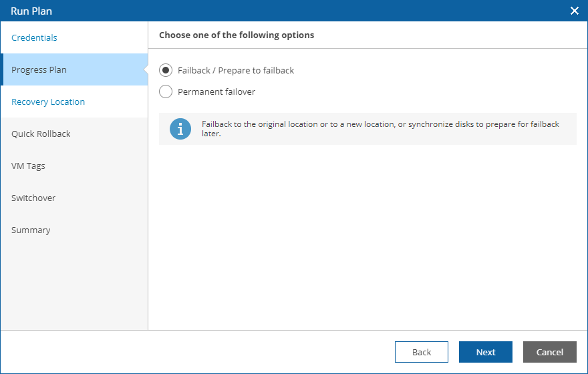The height and width of the screenshot is (374, 588).
Task: Open the Summary step
Action: 31,230
